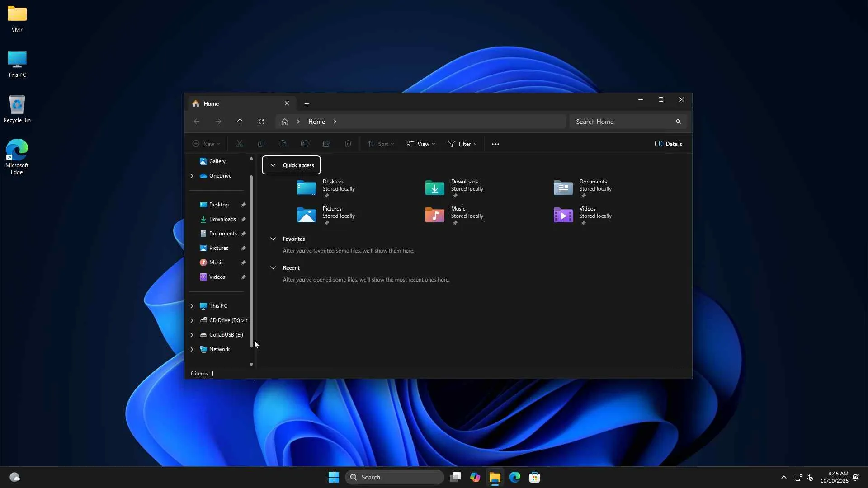Add a new tab with plus button
The width and height of the screenshot is (868, 488).
[307, 103]
